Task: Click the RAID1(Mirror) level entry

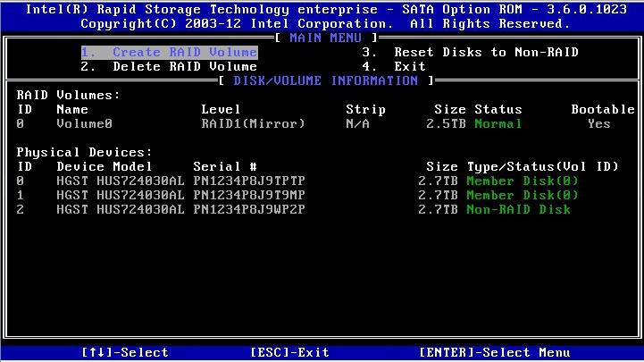Action: pos(254,123)
